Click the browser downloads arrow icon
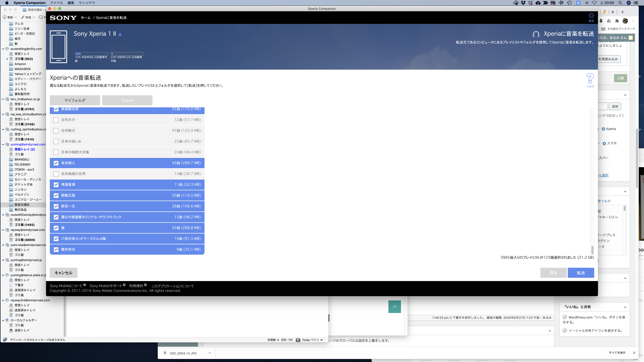 601,21
